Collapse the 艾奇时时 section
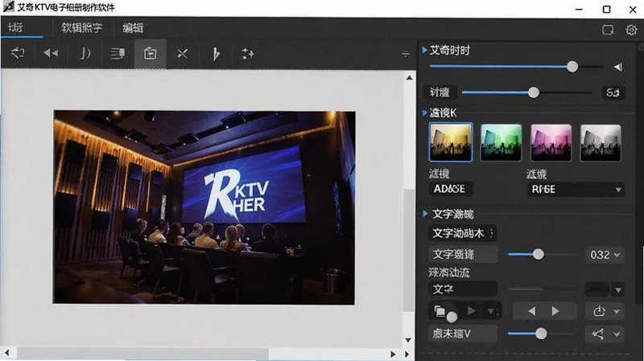Image resolution: width=644 pixels, height=361 pixels. [425, 50]
